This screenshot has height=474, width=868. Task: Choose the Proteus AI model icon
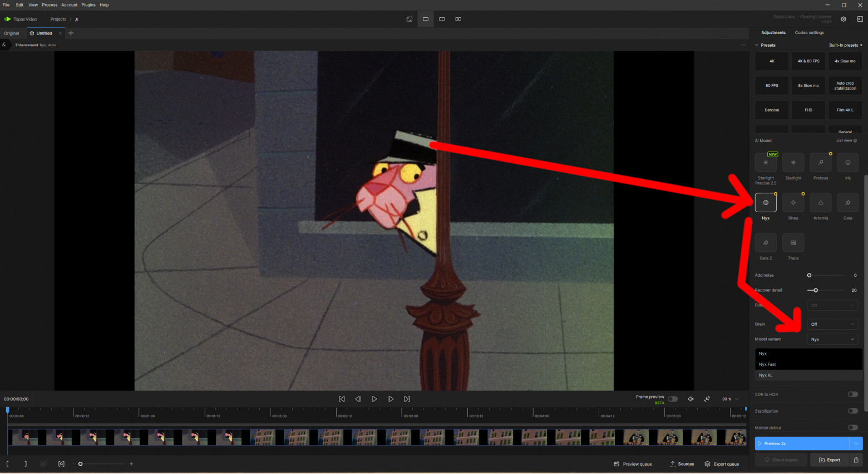click(x=821, y=163)
